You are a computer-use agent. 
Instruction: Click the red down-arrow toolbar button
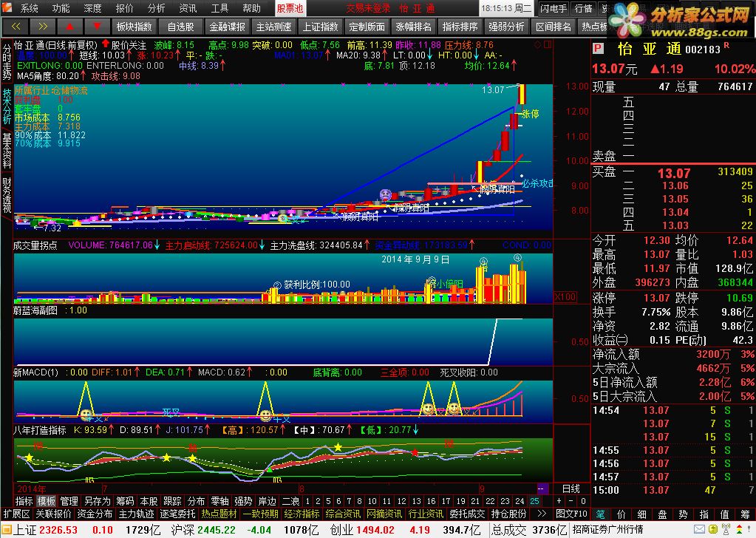point(97,27)
